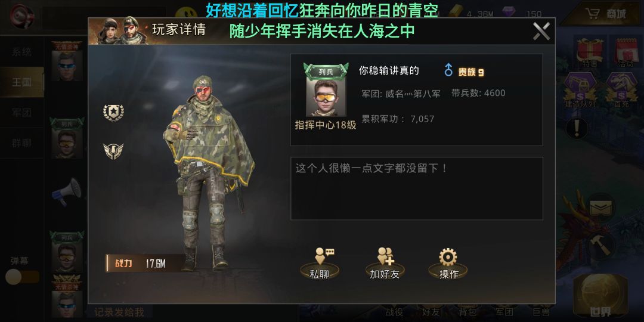Click the 记录发给我 button
The height and width of the screenshot is (322, 644).
click(x=119, y=312)
